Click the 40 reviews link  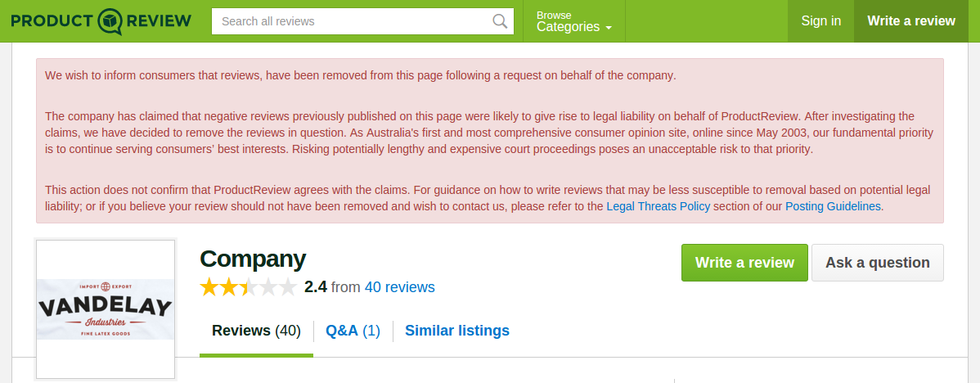click(x=399, y=287)
